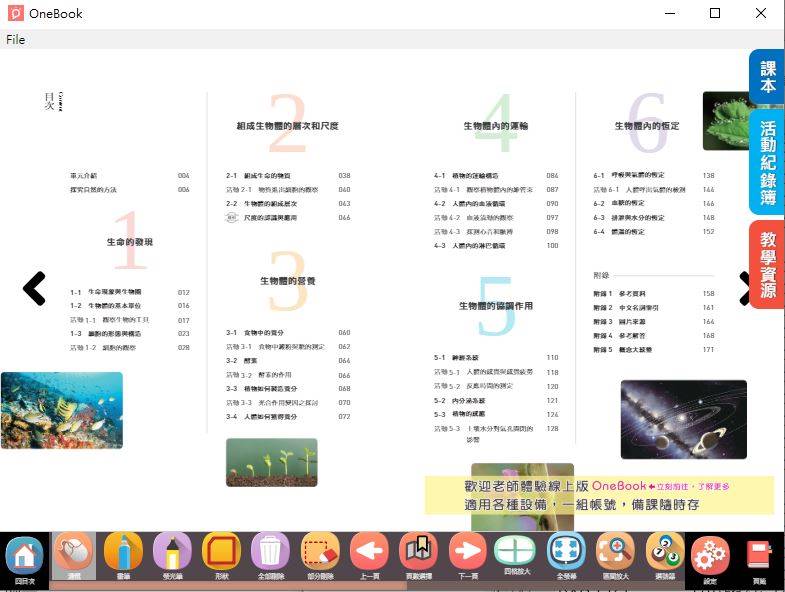
Task: Click the 尺度的認識與應用 entry
Action: [x=288, y=218]
